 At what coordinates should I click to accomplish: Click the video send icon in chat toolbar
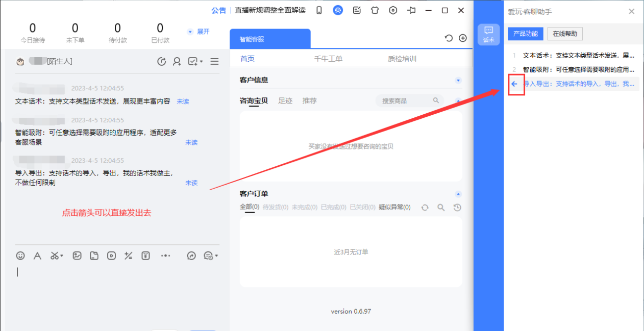coord(111,256)
